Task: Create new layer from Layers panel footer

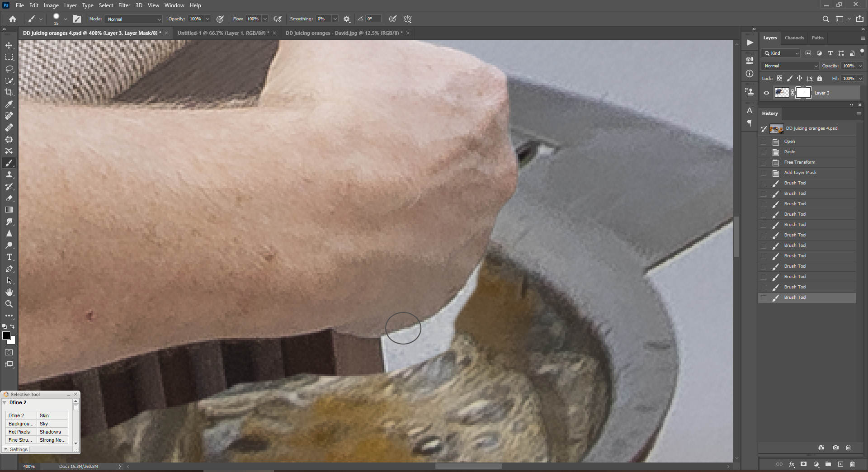Action: coord(840,464)
